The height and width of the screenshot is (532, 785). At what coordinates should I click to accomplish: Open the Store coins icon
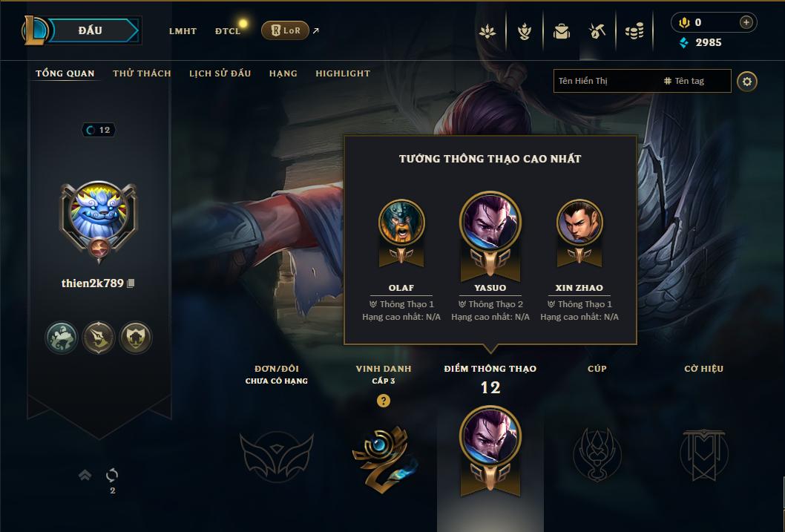pyautogui.click(x=634, y=32)
